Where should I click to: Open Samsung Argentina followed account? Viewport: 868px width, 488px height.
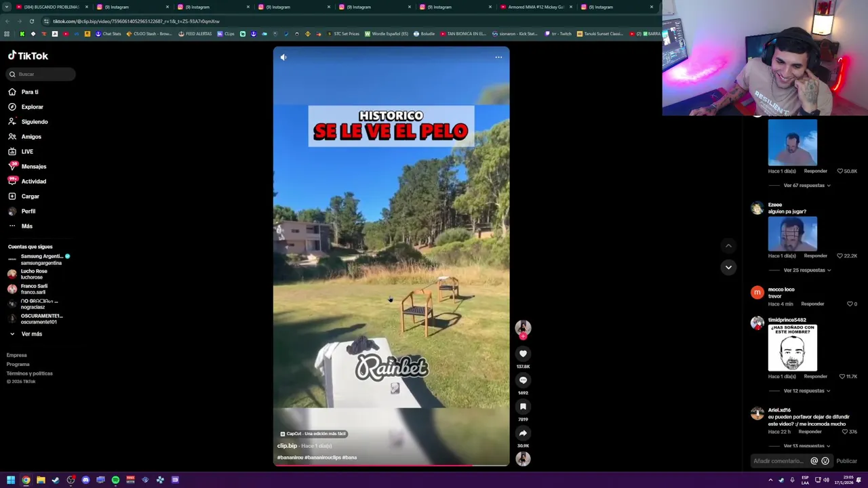click(39, 260)
